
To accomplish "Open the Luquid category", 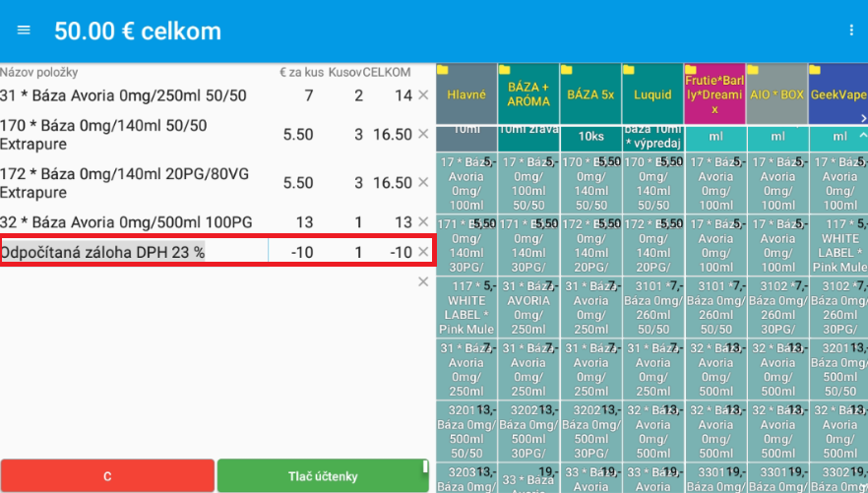I will (x=652, y=94).
